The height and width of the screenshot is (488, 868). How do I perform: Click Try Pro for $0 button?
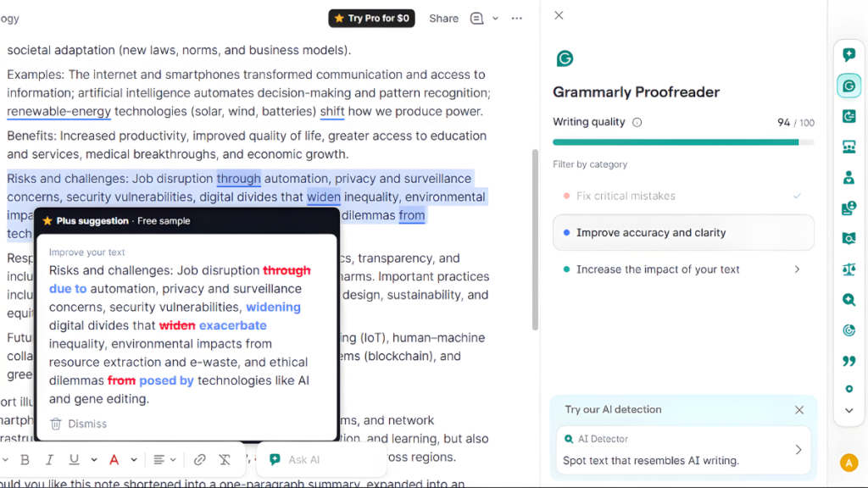(x=371, y=19)
